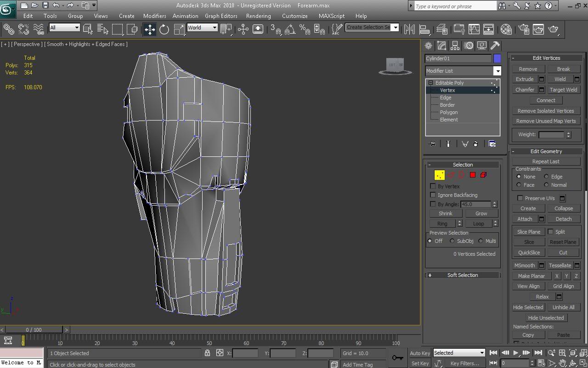Click the QuickSlice button
Screen dimensions: 588x368
[x=529, y=253]
